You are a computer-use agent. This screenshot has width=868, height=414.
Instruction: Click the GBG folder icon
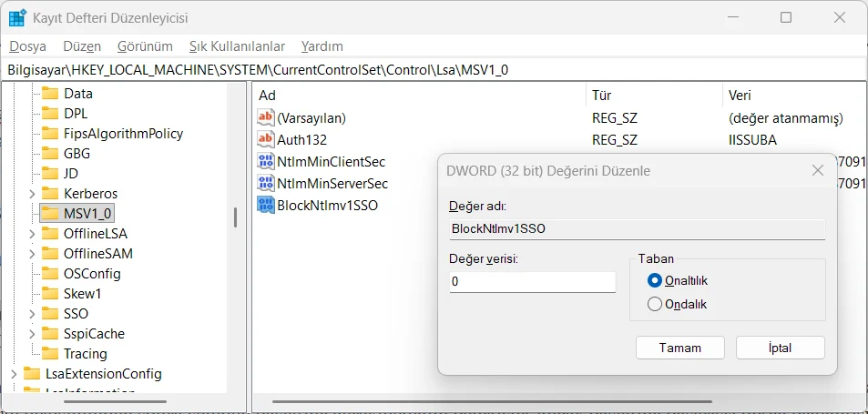[50, 153]
